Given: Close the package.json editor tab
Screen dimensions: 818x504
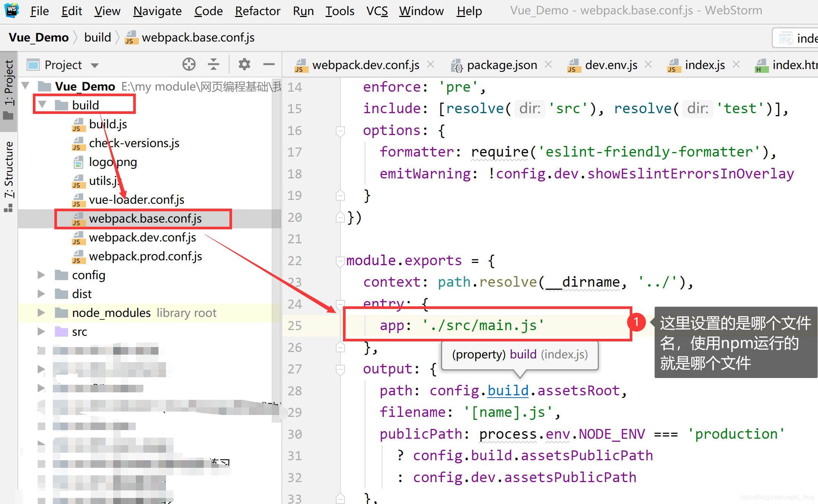Looking at the screenshot, I should pos(548,65).
